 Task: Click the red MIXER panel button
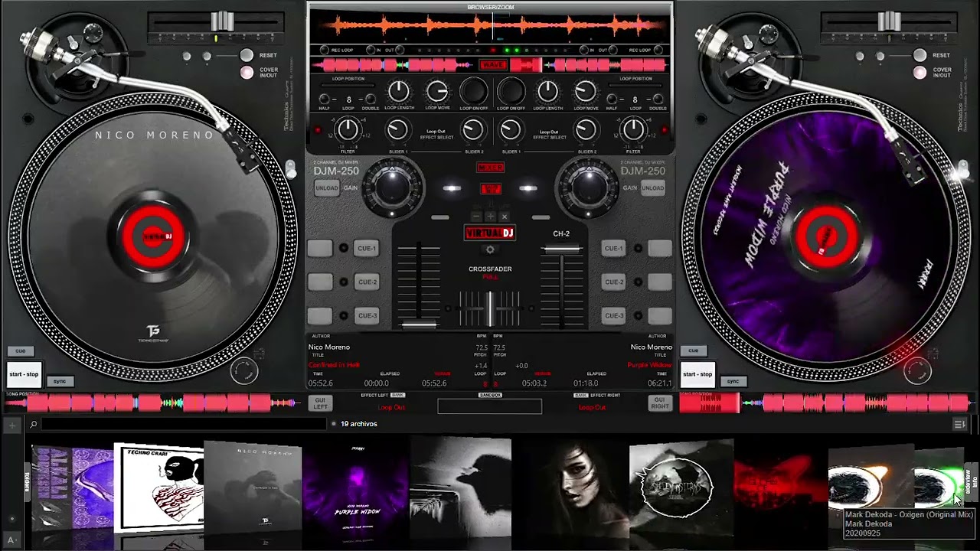pos(491,168)
